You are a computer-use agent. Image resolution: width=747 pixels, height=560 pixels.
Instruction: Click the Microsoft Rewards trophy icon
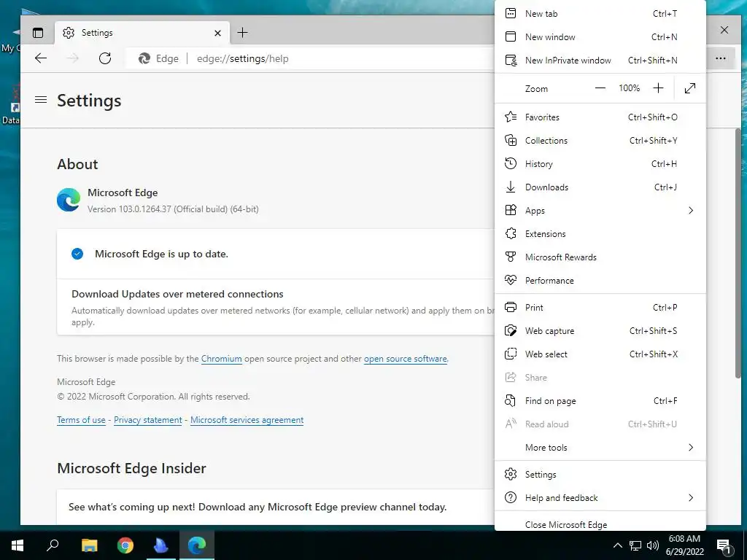[x=510, y=257]
